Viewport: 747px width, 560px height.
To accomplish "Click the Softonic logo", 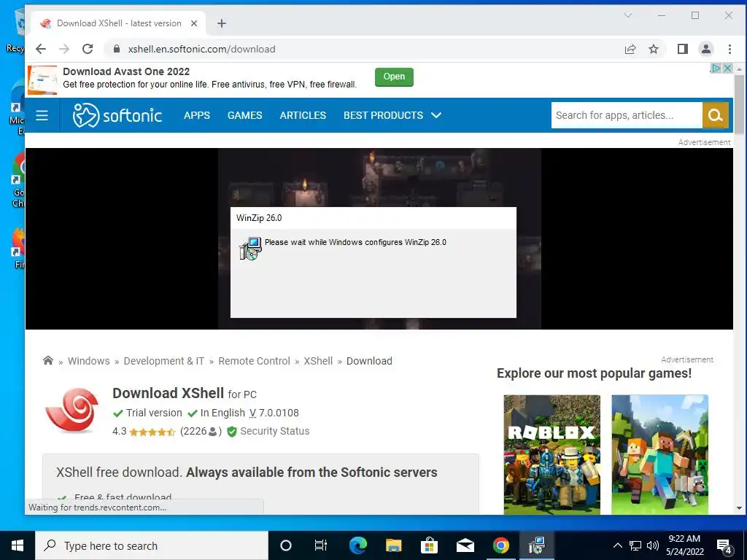I will [117, 115].
